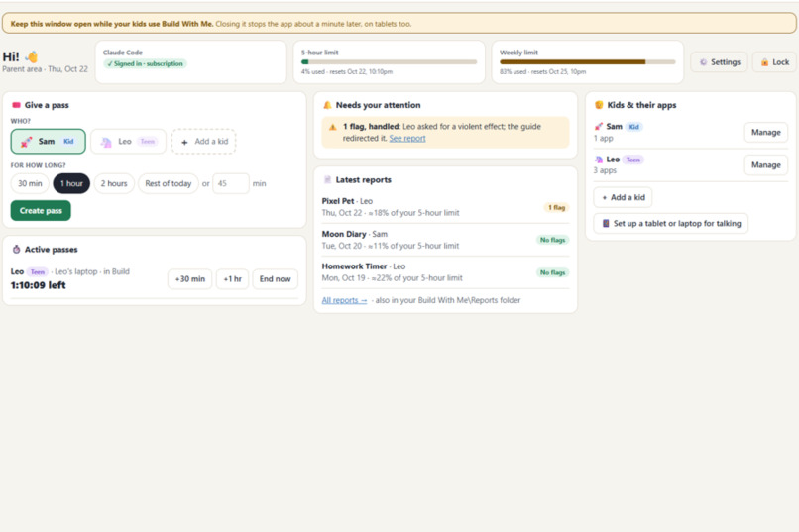Click the Weekly limit progress bar
This screenshot has width=799, height=532.
pos(587,62)
